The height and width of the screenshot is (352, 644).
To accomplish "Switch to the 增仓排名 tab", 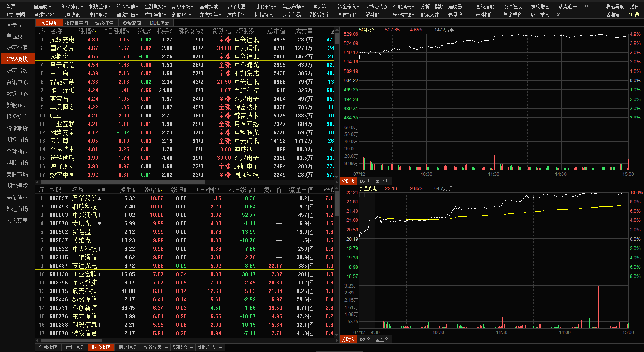I will pos(104,23).
